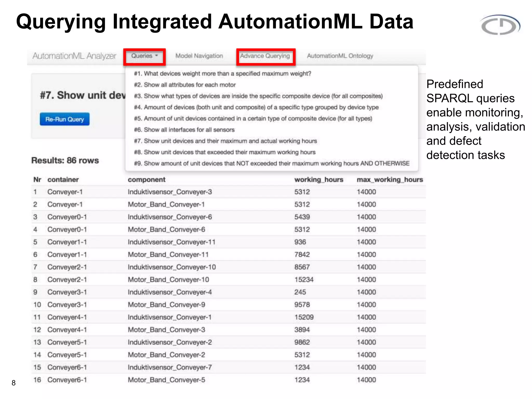Click cell 'Motor_Band_Conveyer-5'

(x=167, y=380)
